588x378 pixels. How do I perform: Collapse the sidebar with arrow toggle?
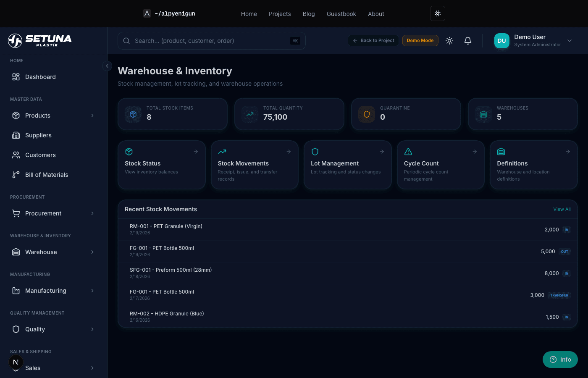pyautogui.click(x=107, y=66)
